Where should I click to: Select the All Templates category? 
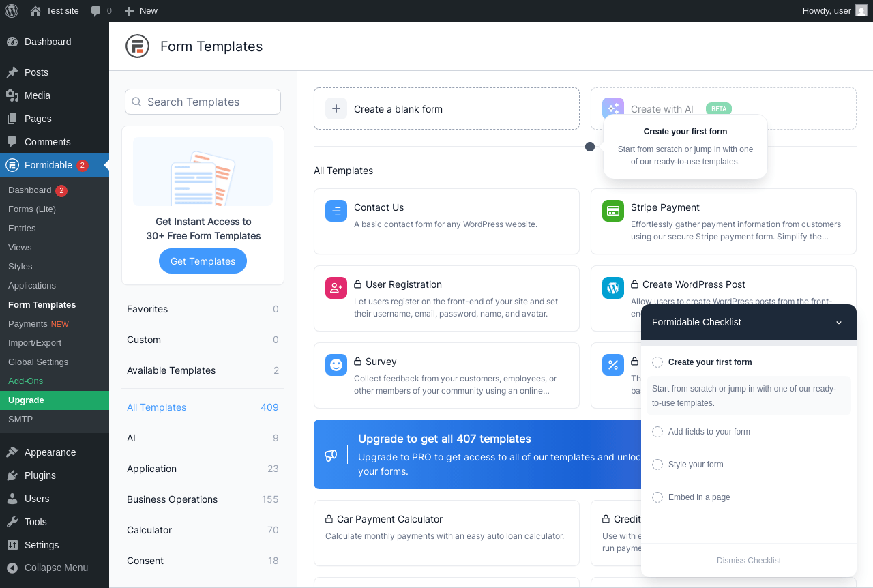coord(203,407)
